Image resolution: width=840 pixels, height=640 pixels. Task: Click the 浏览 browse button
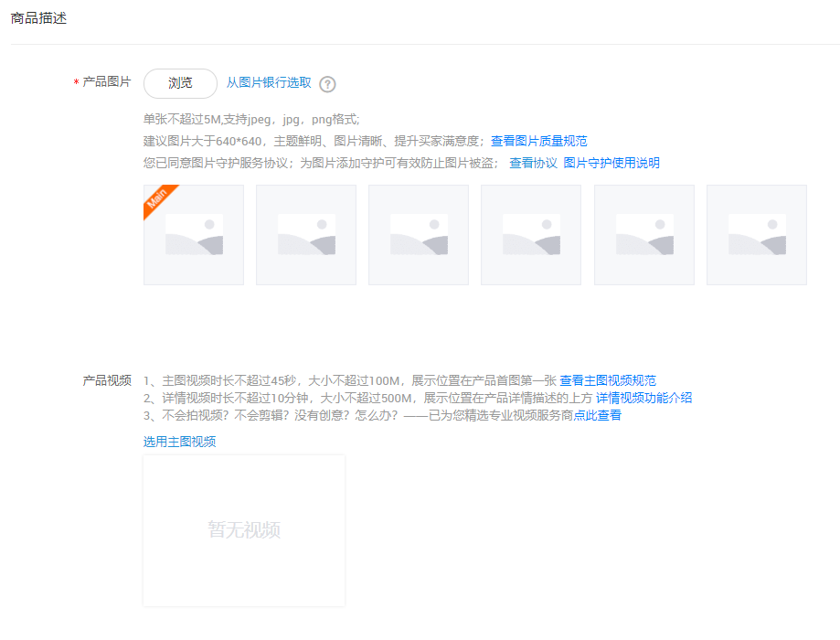pyautogui.click(x=179, y=83)
